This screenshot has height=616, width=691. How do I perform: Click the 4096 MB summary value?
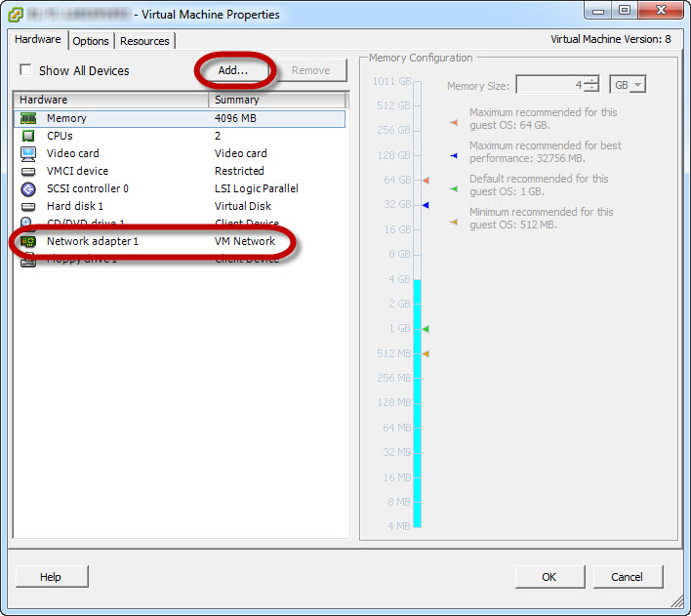235,118
